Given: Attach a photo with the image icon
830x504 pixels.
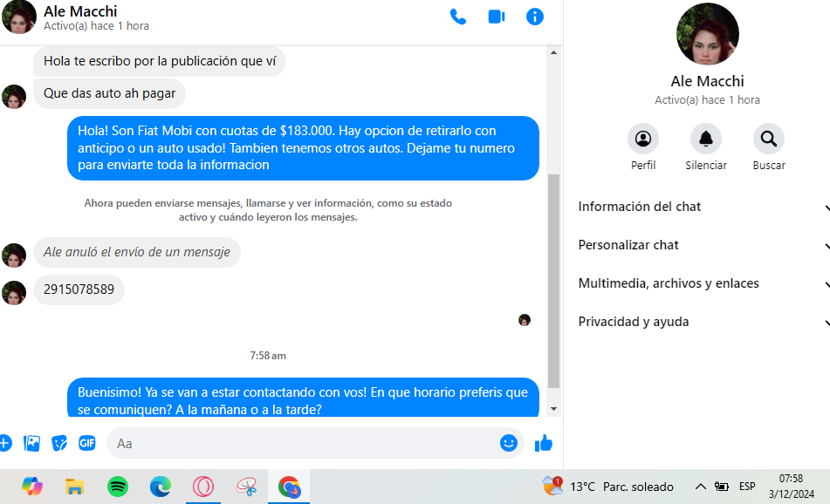Looking at the screenshot, I should 31,443.
